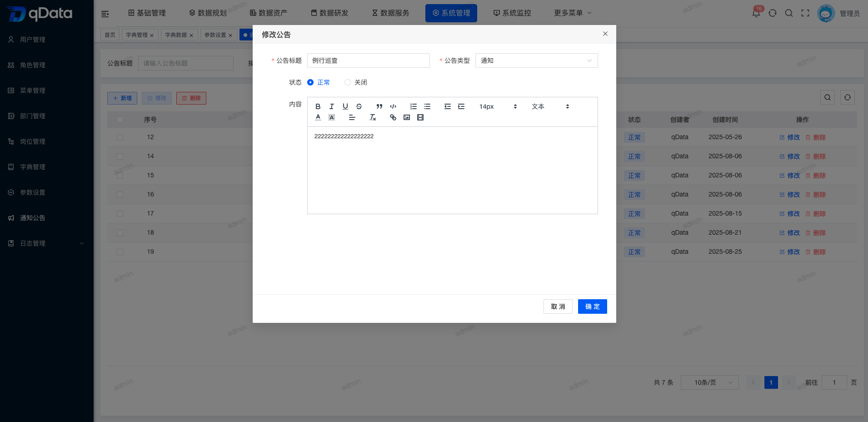Insert a code block in the editor
Viewport: 868px width, 422px height.
point(393,106)
